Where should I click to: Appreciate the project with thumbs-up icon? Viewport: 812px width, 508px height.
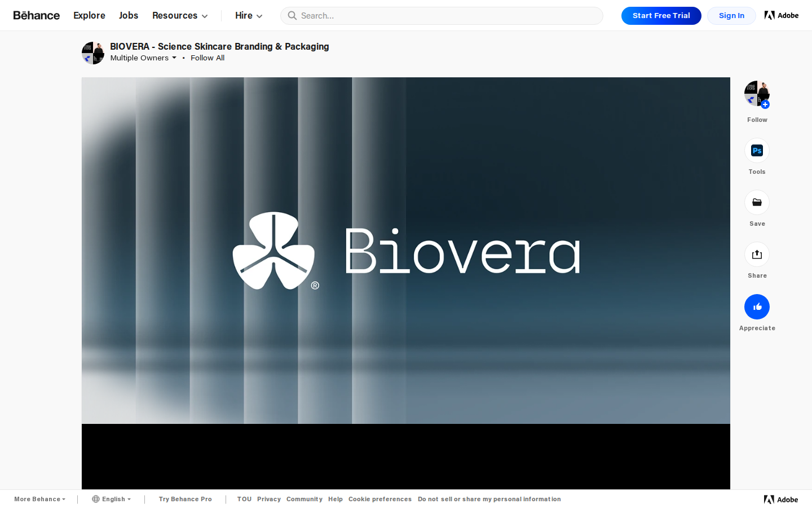click(757, 306)
